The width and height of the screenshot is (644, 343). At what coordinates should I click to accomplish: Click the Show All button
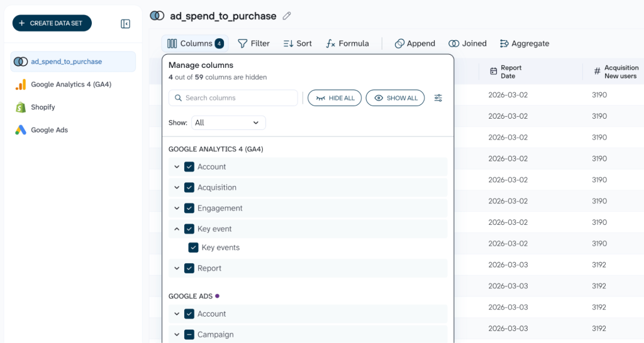[395, 98]
